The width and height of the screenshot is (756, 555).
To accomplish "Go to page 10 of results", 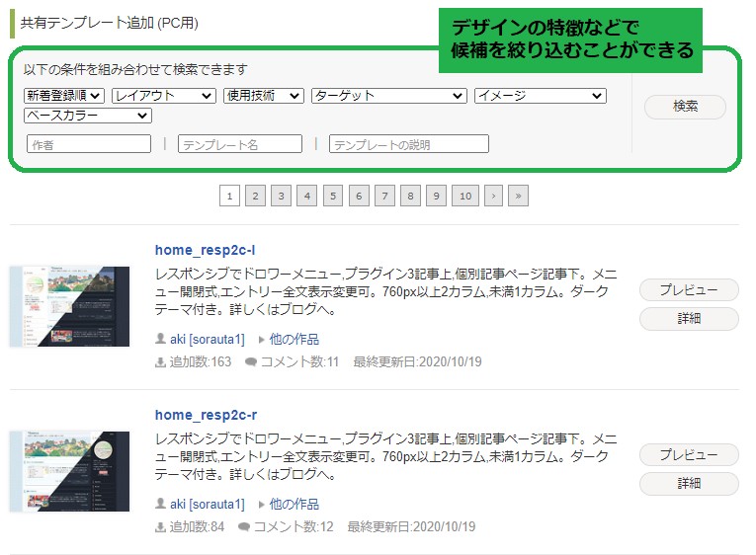I will [465, 196].
